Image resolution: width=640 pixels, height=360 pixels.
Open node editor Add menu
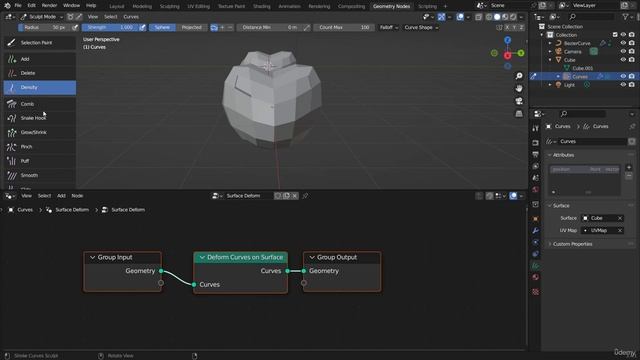tap(61, 196)
